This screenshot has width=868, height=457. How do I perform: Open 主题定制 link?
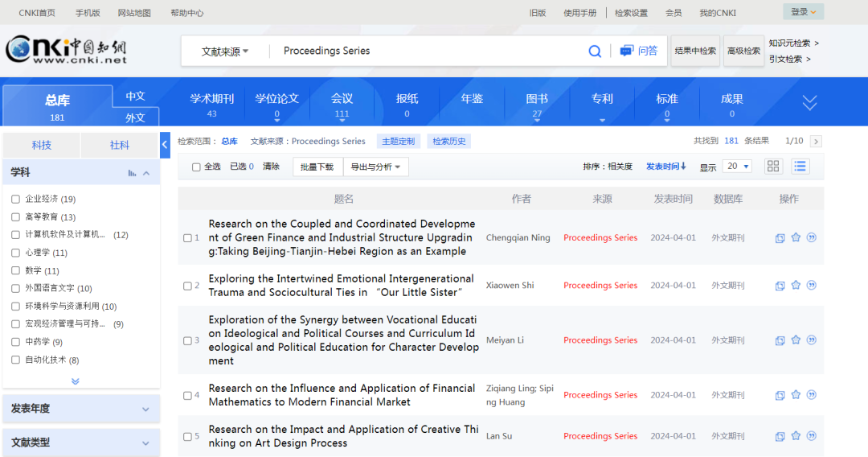click(x=398, y=142)
